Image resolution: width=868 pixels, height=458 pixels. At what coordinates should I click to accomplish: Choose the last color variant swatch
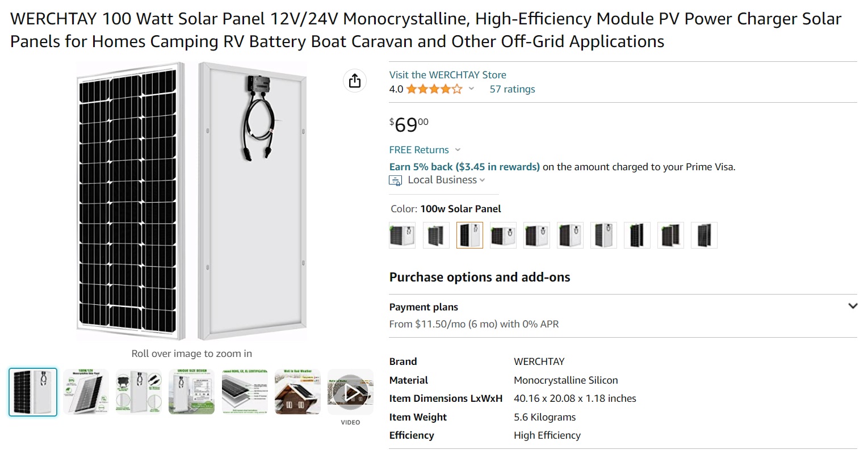pos(704,235)
